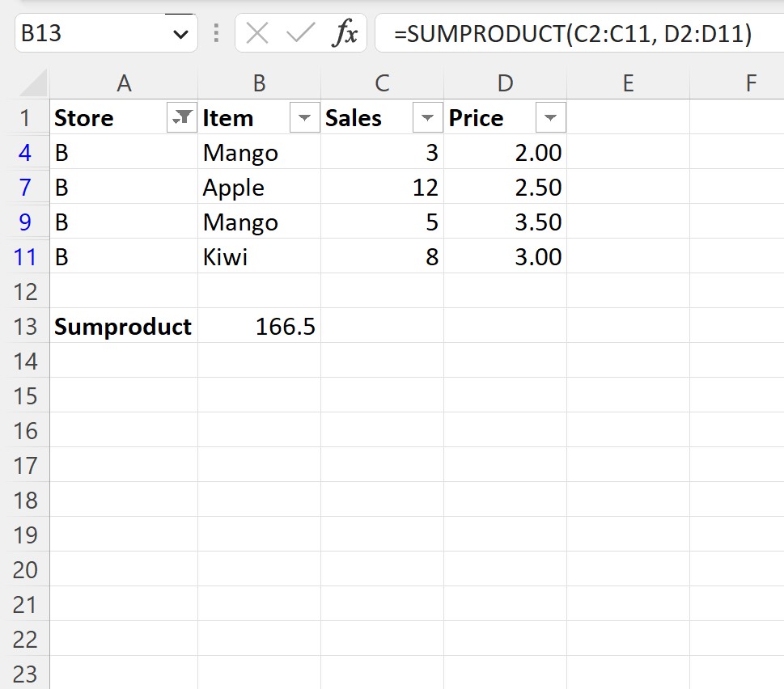Select Price value 2.50 cell
Screen dimensions: 784x689
tap(505, 188)
